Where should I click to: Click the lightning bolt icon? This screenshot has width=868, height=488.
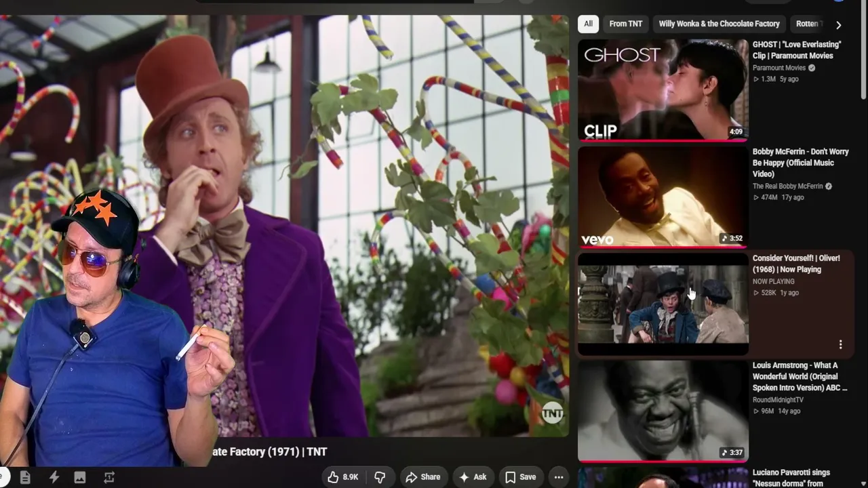(54, 478)
